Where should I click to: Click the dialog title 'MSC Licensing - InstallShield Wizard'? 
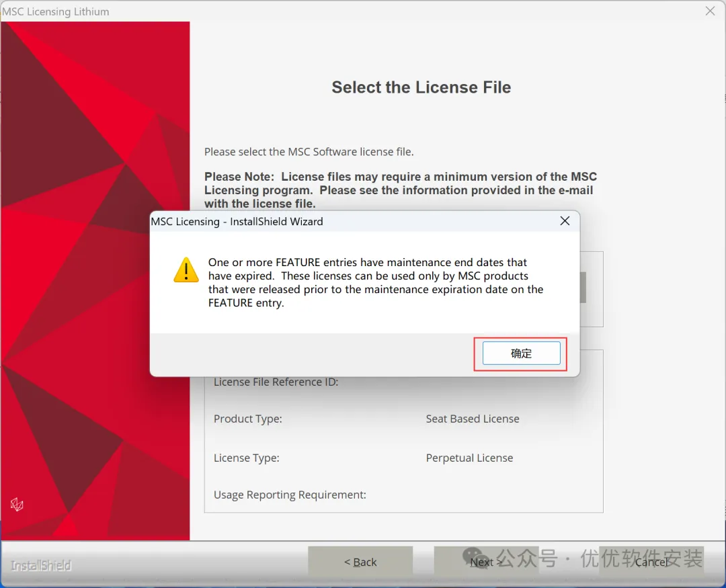(x=237, y=221)
